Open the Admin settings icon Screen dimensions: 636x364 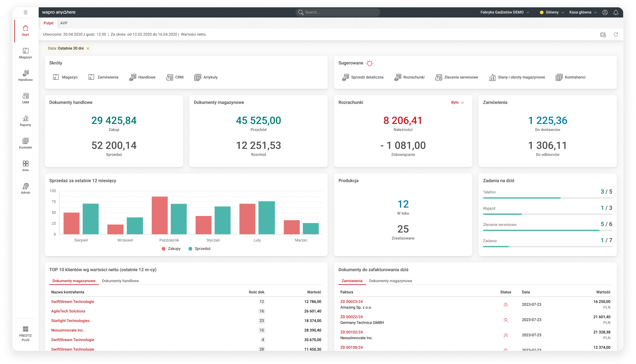[x=25, y=188]
